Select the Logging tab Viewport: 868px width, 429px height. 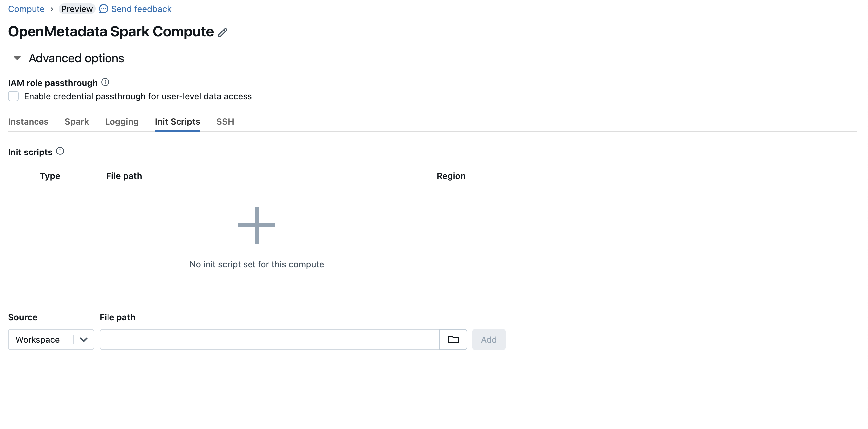point(122,122)
